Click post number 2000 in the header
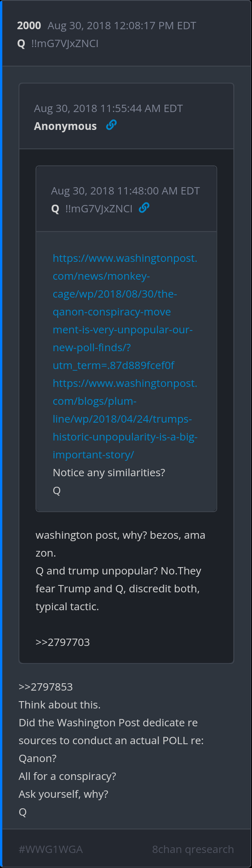 [29, 26]
